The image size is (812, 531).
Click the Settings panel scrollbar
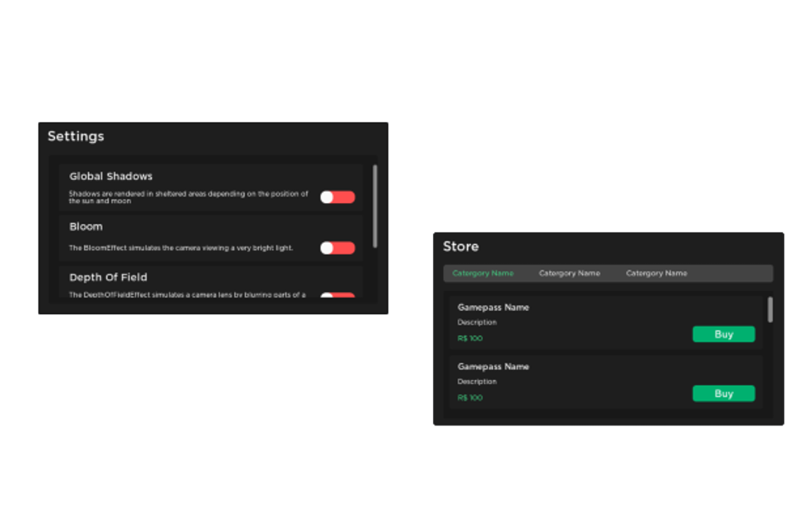(375, 206)
